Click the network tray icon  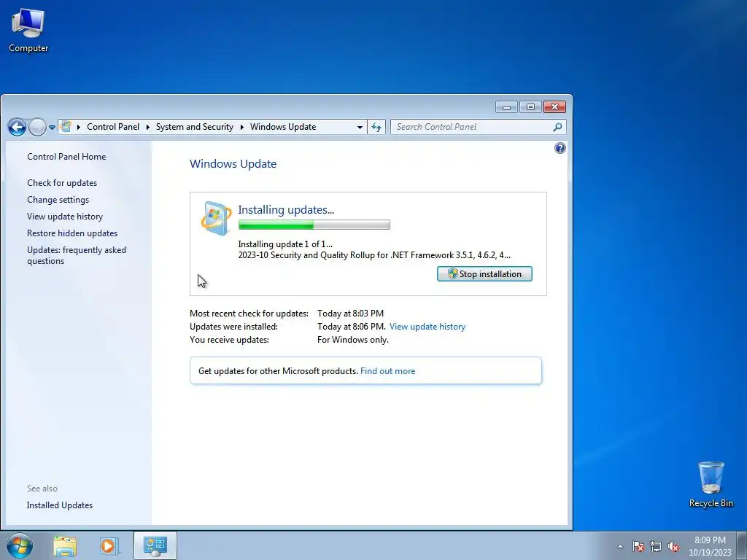coord(656,546)
